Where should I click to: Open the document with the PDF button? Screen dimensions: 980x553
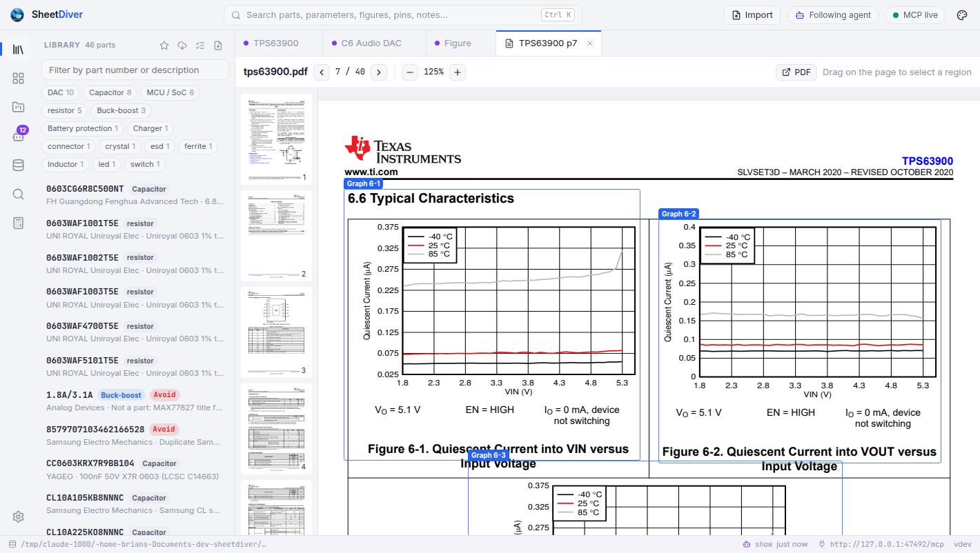point(796,72)
